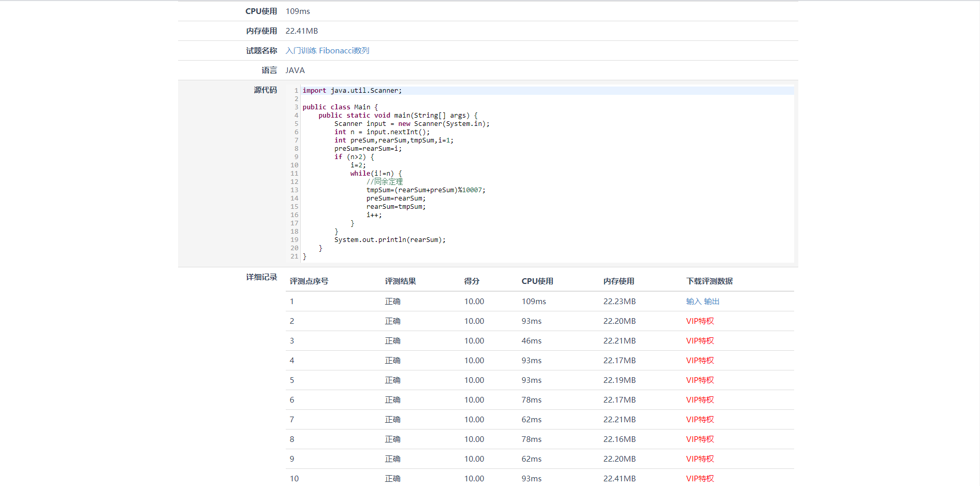Click the //同余定理 comment line
The height and width of the screenshot is (486, 980).
[385, 182]
